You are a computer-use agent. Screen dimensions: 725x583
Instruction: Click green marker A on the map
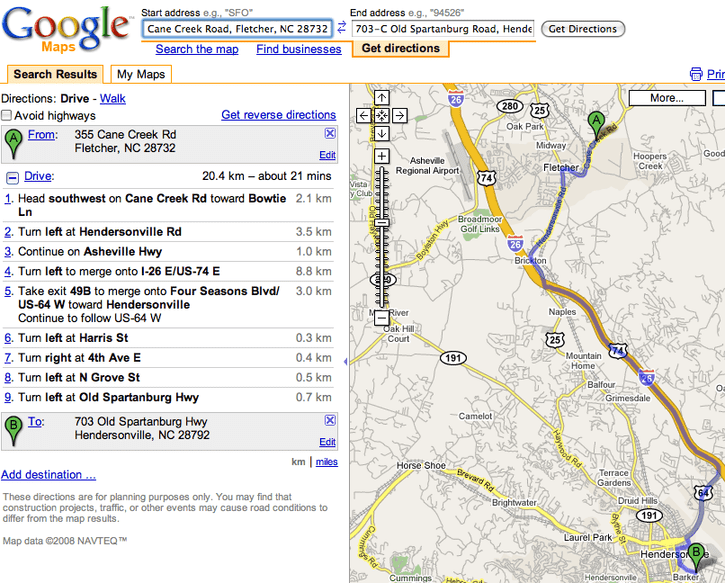596,123
